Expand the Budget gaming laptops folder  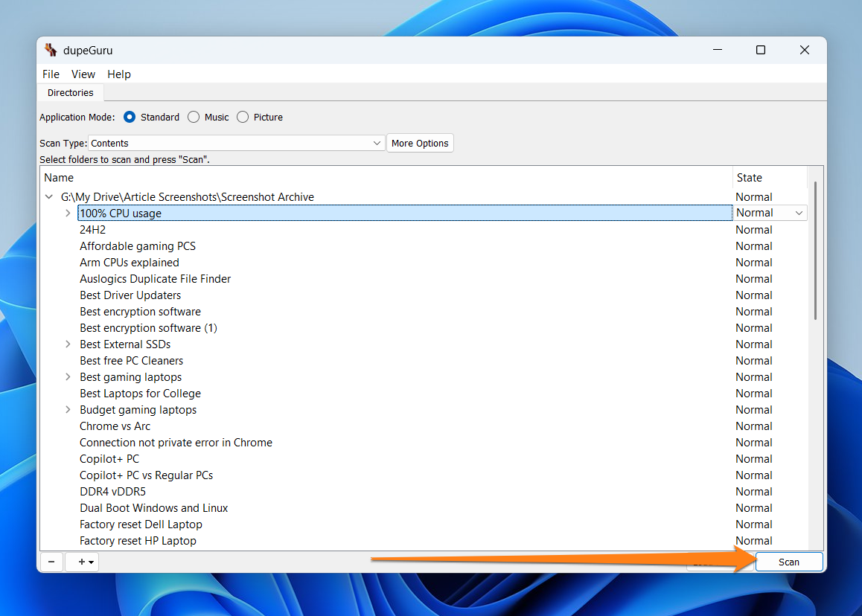68,410
